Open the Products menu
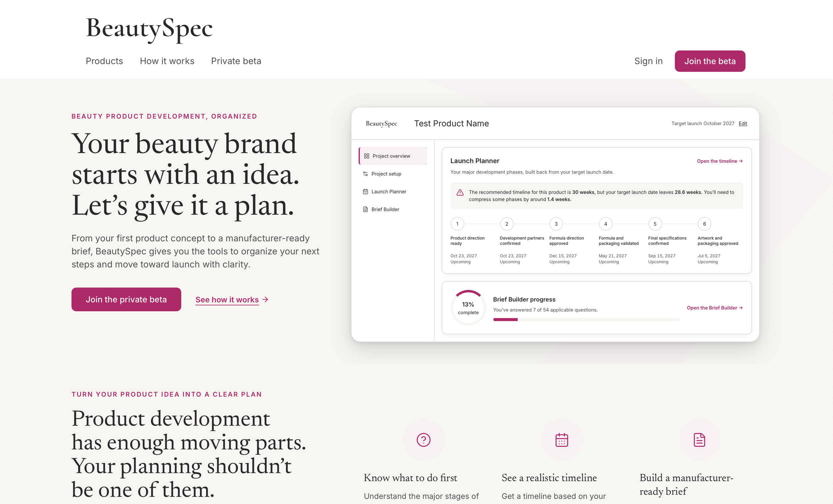 point(104,61)
